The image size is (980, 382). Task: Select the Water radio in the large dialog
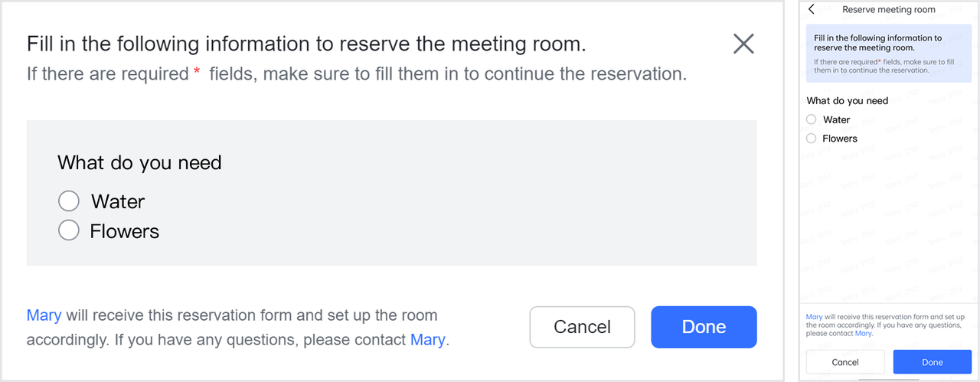coord(69,201)
